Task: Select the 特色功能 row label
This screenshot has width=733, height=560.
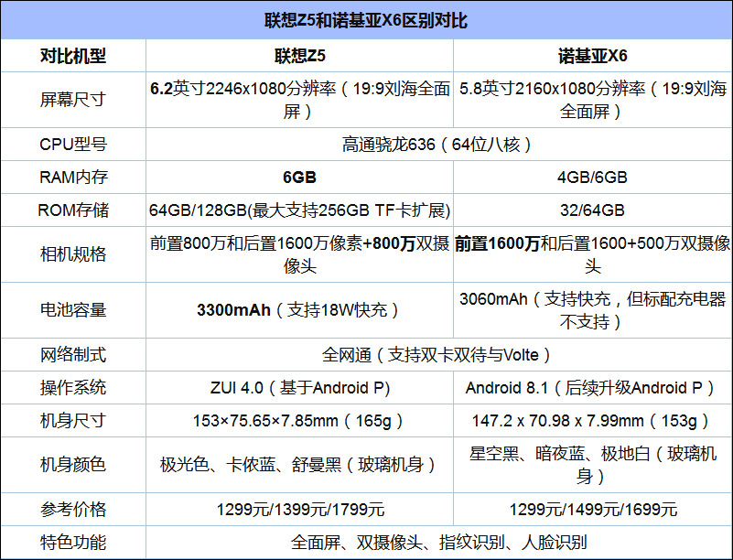Action: coord(73,542)
